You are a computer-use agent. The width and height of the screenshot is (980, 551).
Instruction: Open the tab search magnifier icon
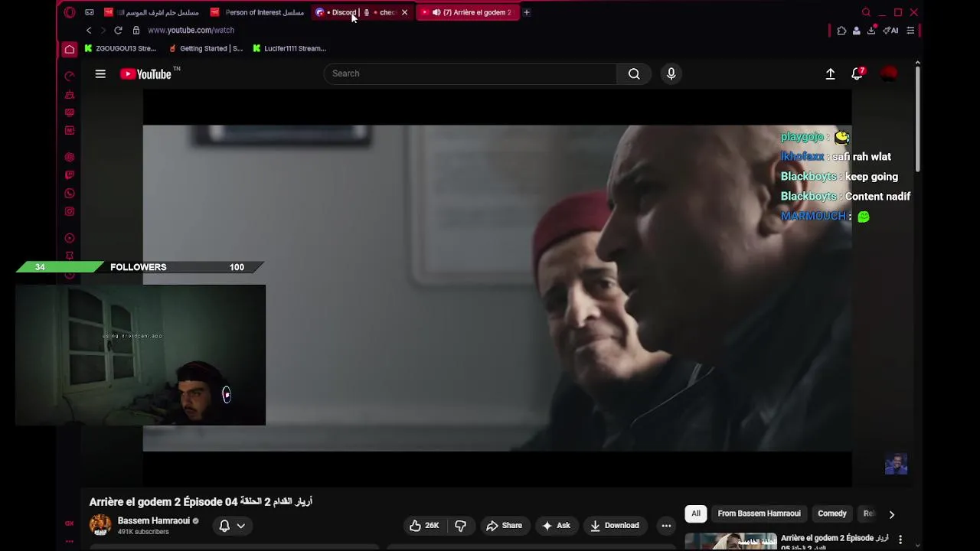click(x=866, y=12)
